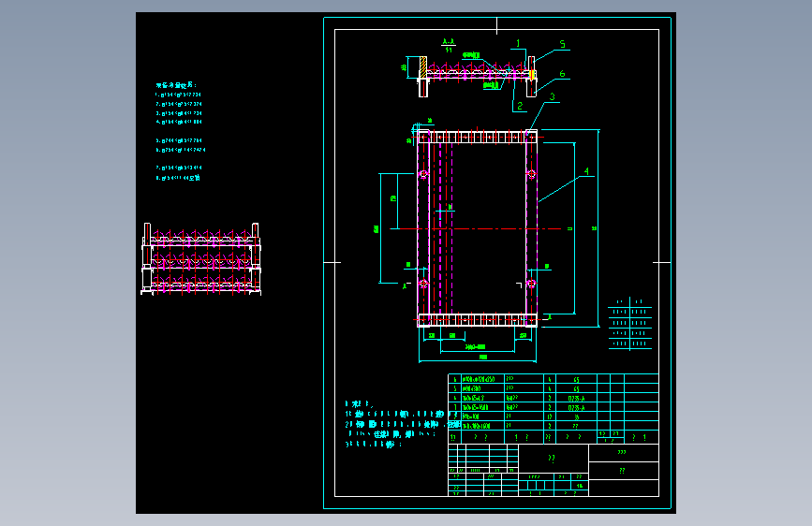Click the cyan notes heading above numbered list
This screenshot has height=526, width=812.
pyautogui.click(x=176, y=85)
